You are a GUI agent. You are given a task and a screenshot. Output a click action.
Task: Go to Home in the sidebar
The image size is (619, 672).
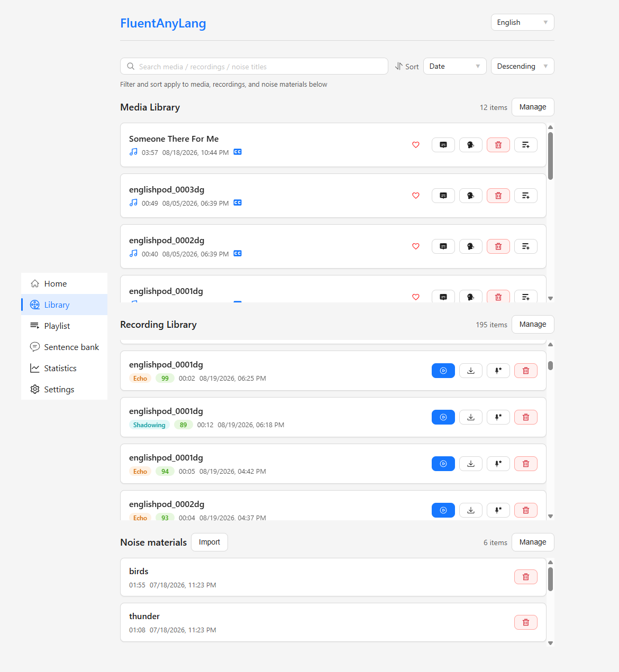pos(64,283)
